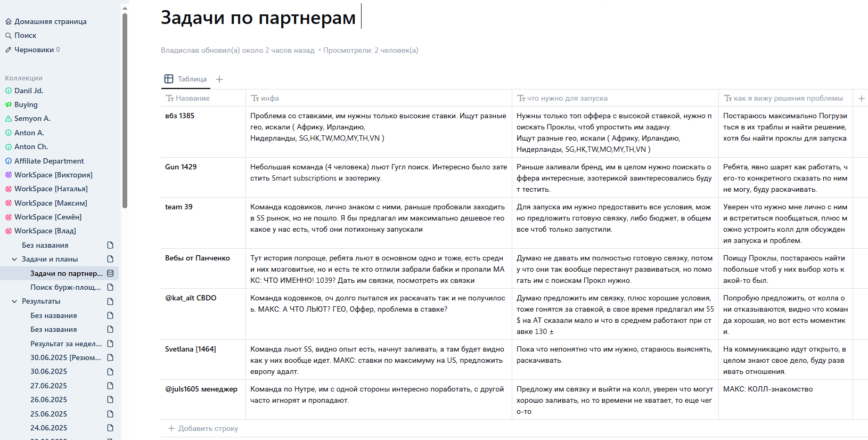Screen dimensions: 868x440
Task: Click Добавить строку to add a row
Action: click(203, 428)
